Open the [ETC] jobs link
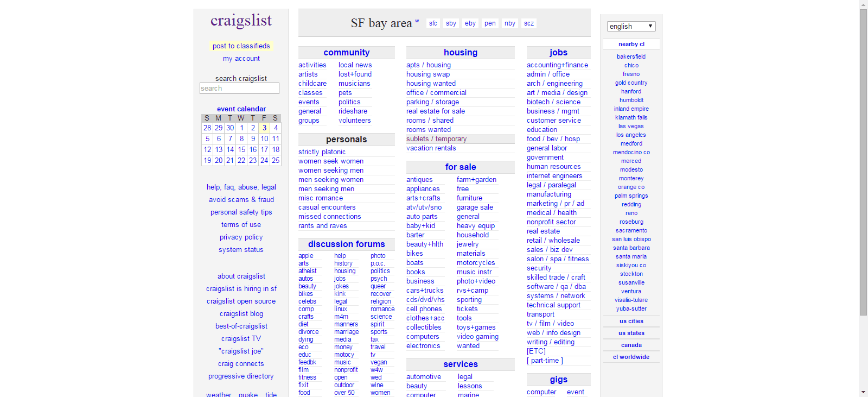 point(536,351)
